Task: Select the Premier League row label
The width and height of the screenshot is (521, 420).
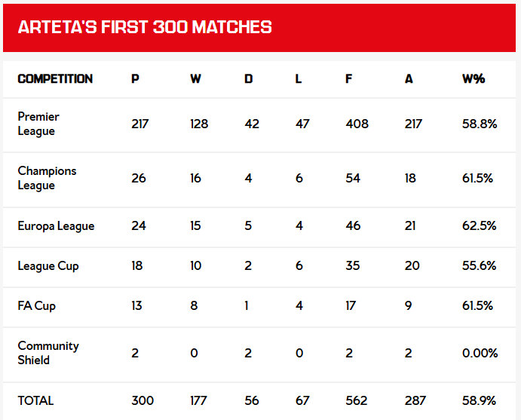Action: click(38, 124)
